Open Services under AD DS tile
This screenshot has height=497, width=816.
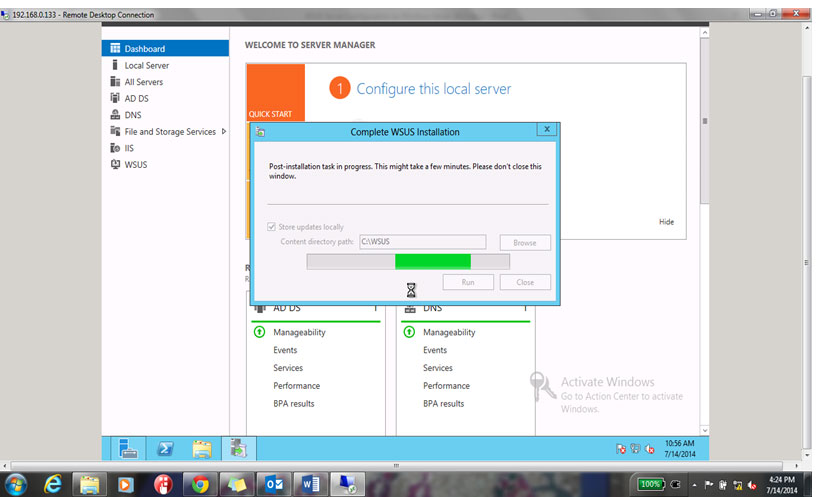(288, 368)
